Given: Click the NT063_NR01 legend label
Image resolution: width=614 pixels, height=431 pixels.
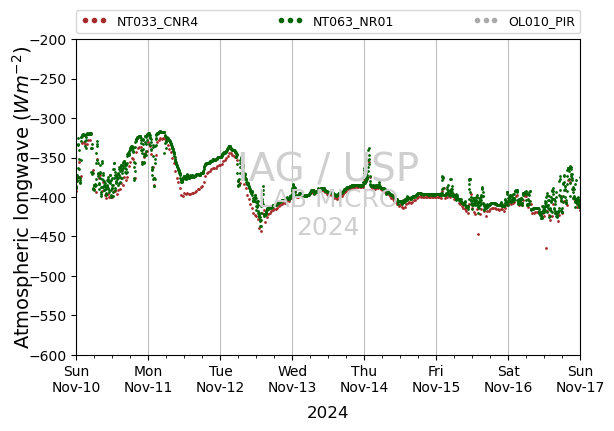Looking at the screenshot, I should 352,22.
